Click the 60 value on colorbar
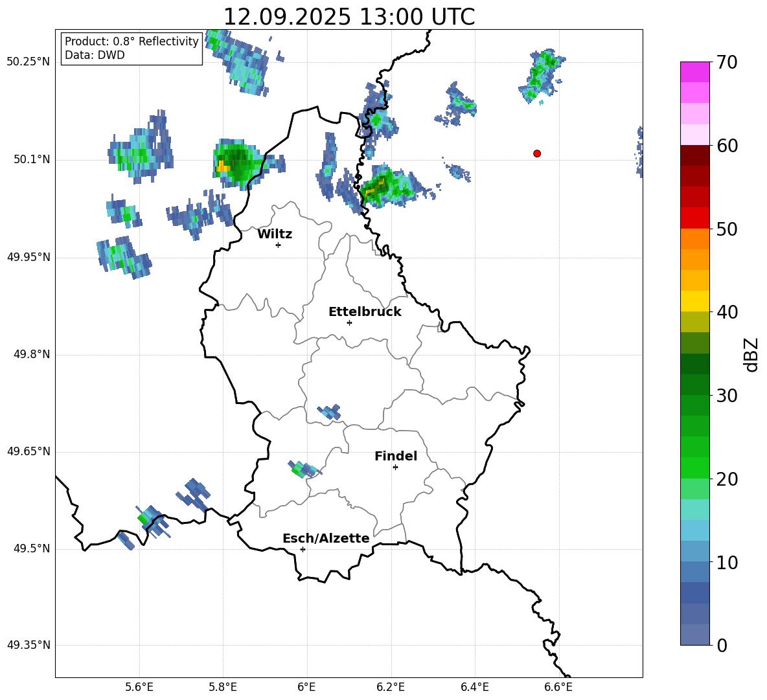 (727, 146)
